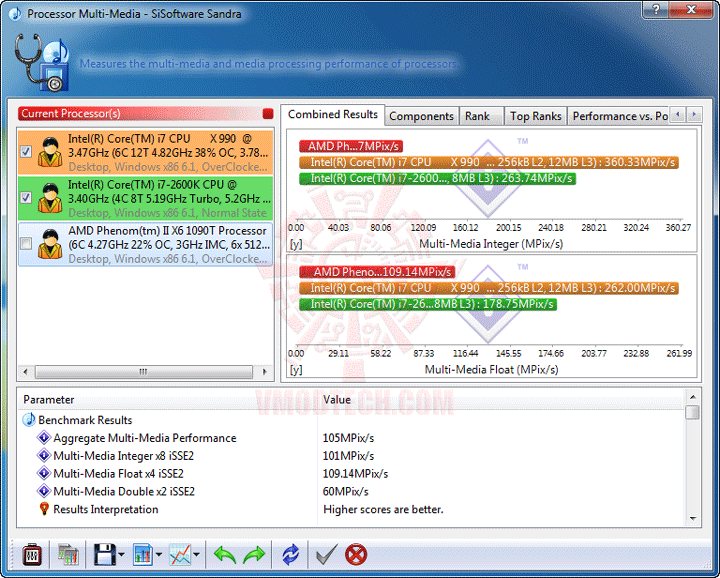Switch to the Components tab
The width and height of the screenshot is (720, 578).
422,116
